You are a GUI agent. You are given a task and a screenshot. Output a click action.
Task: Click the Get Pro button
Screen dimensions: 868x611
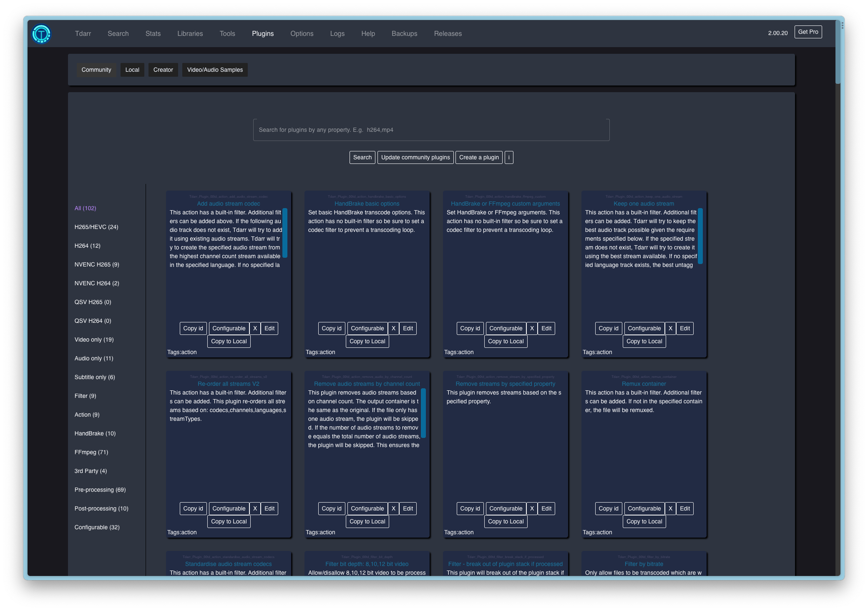click(808, 32)
